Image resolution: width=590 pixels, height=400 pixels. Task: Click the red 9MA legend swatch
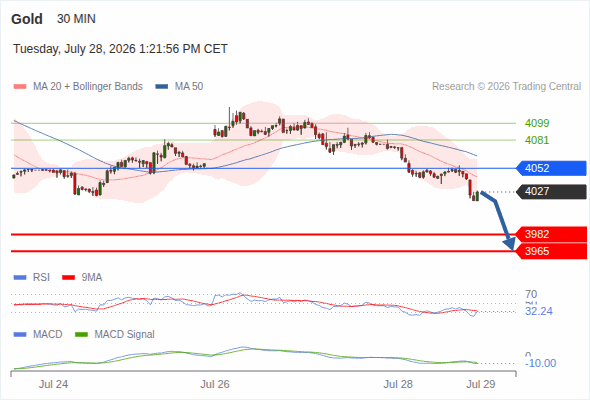pyautogui.click(x=68, y=278)
